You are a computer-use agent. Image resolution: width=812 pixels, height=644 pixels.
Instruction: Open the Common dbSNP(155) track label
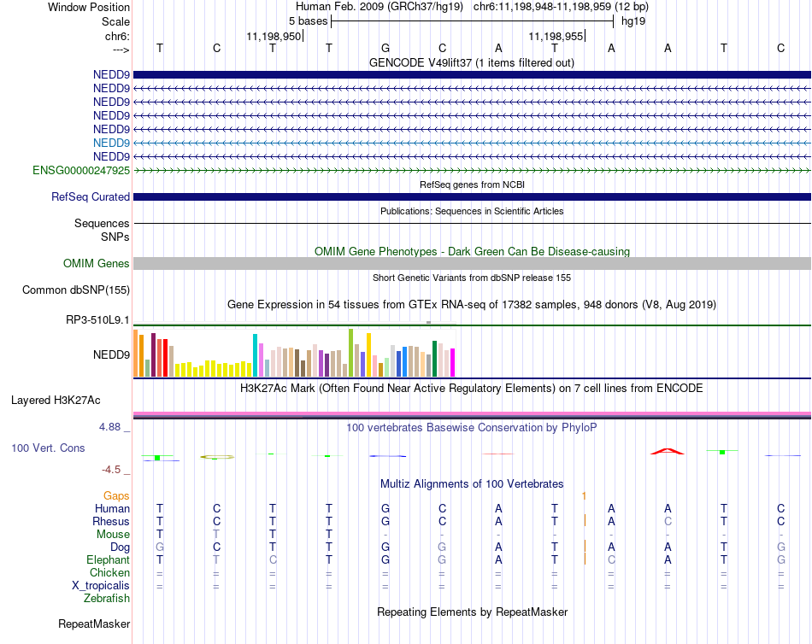click(x=75, y=290)
